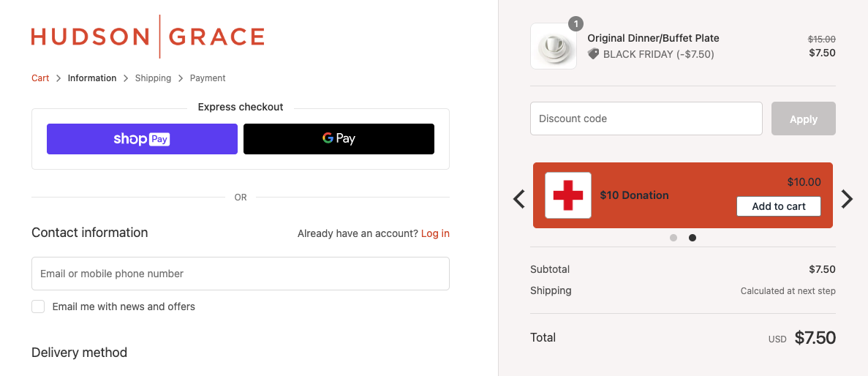Viewport: 868px width, 376px height.
Task: Focus the Email or mobile phone number field
Action: click(240, 274)
